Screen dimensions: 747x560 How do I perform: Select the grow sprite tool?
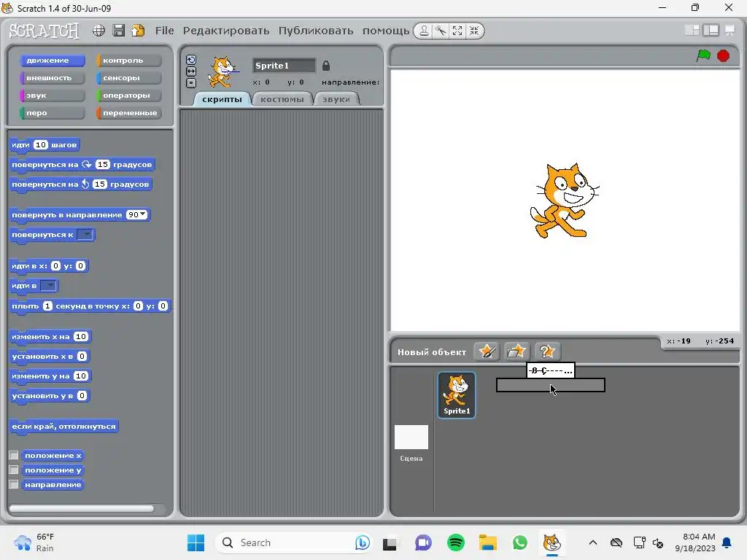click(x=457, y=31)
